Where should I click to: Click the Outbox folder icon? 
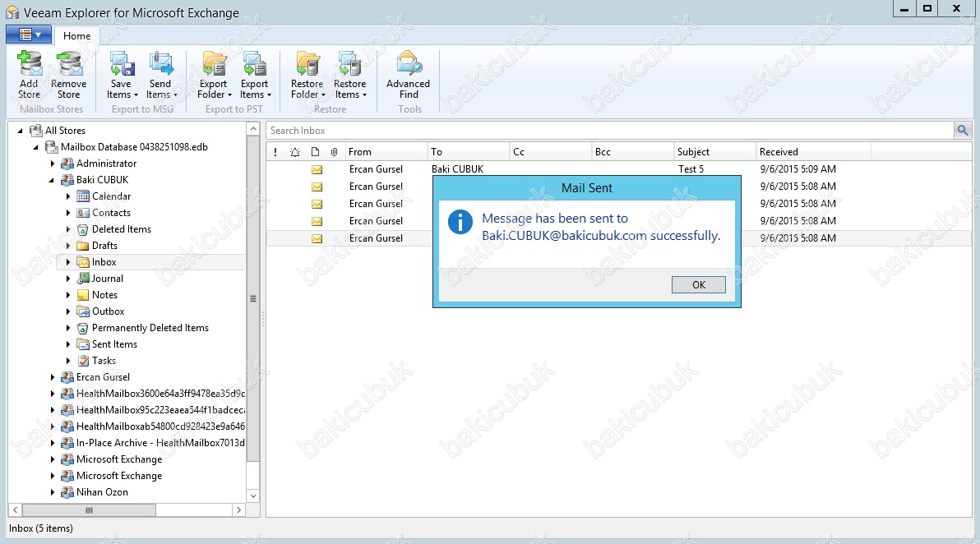point(82,311)
